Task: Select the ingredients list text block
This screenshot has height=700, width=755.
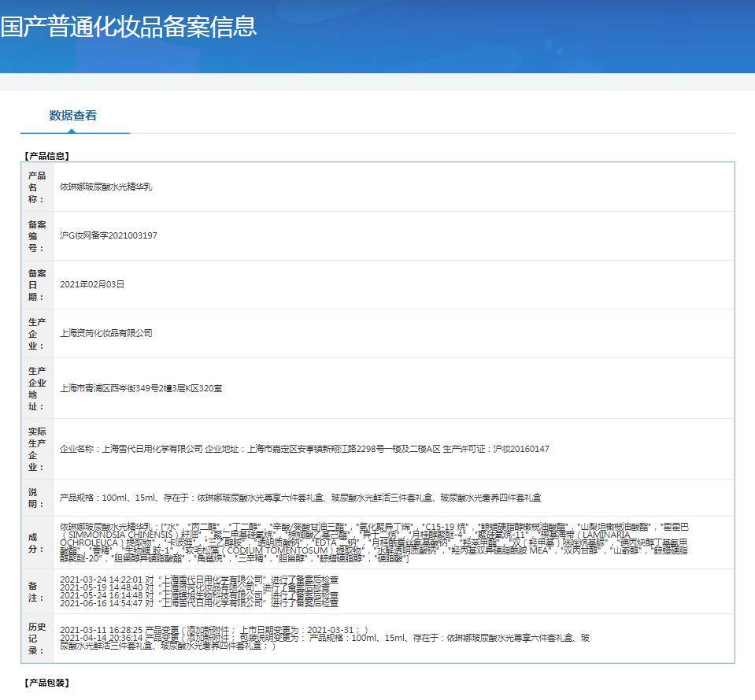Action: coord(374,543)
